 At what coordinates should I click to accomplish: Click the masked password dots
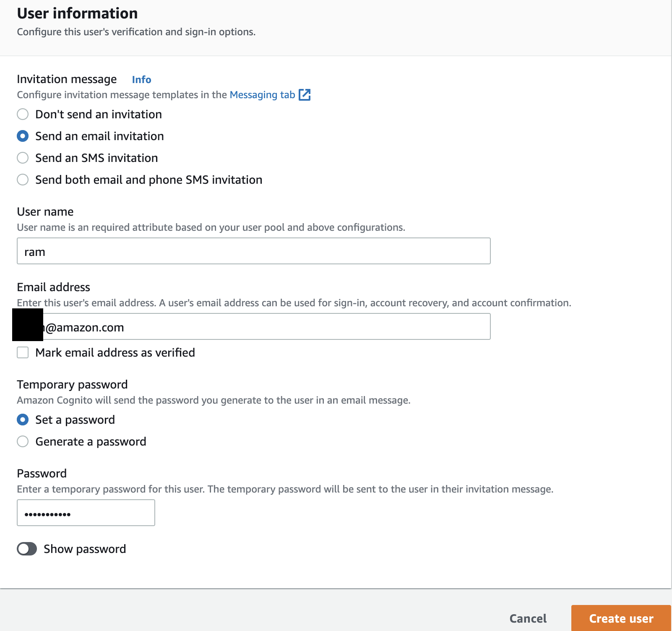click(x=48, y=513)
